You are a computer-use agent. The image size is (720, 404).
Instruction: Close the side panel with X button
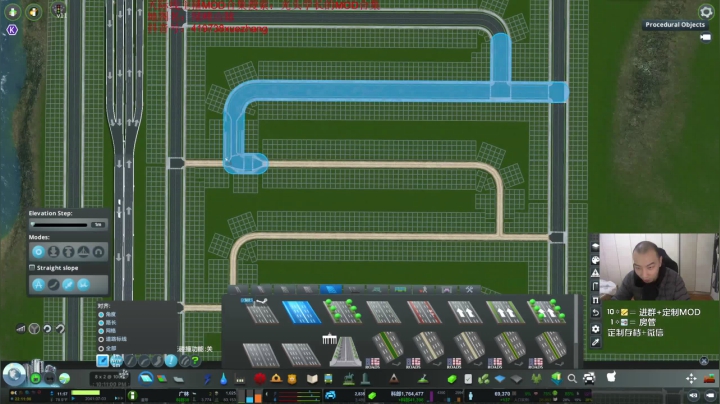[x=704, y=361]
